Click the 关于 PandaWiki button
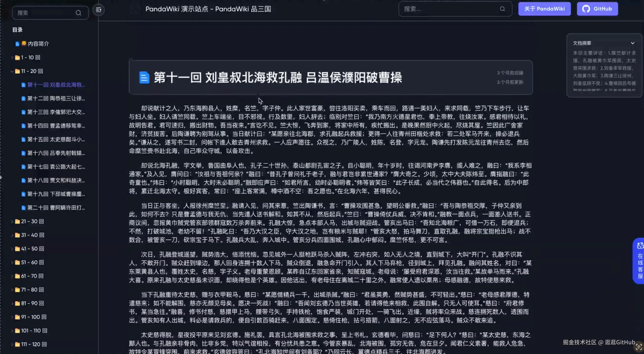This screenshot has width=644, height=354. [x=544, y=9]
